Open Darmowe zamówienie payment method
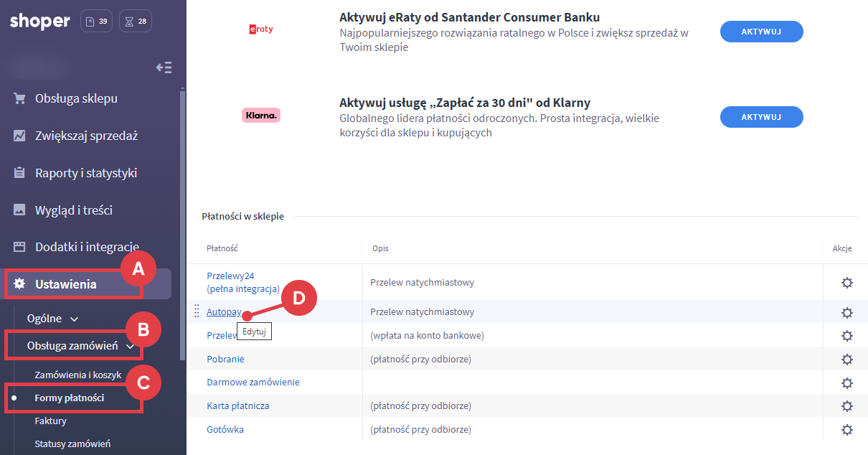 tap(253, 383)
